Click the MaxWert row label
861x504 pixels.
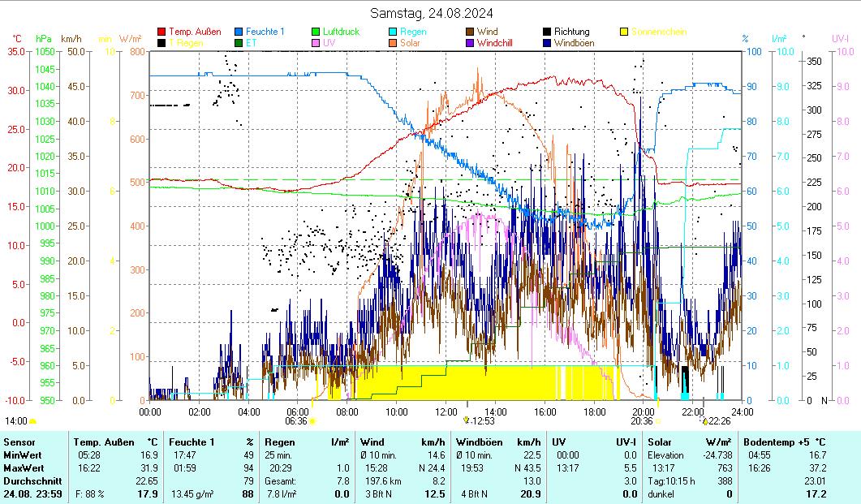23,468
